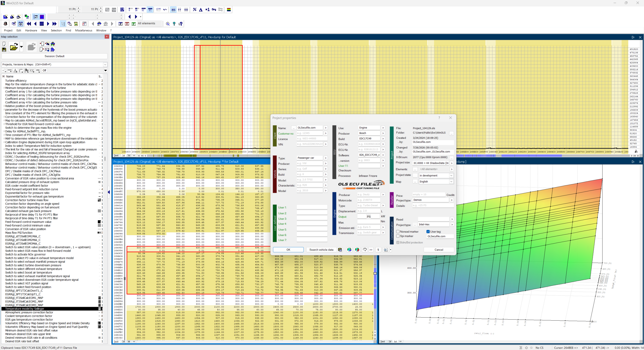Image resolution: width=644 pixels, height=350 pixels.
Task: Enable the Noread marker checkbox
Action: pyautogui.click(x=398, y=232)
